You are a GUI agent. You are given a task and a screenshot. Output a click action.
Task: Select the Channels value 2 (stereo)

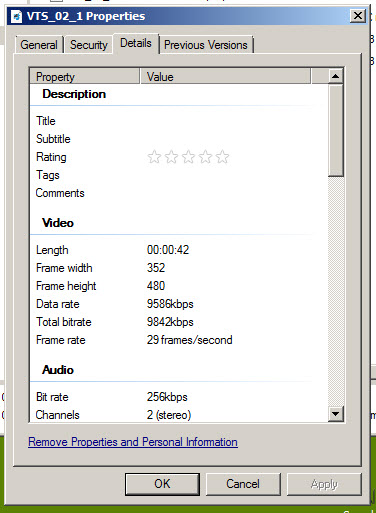tap(169, 415)
